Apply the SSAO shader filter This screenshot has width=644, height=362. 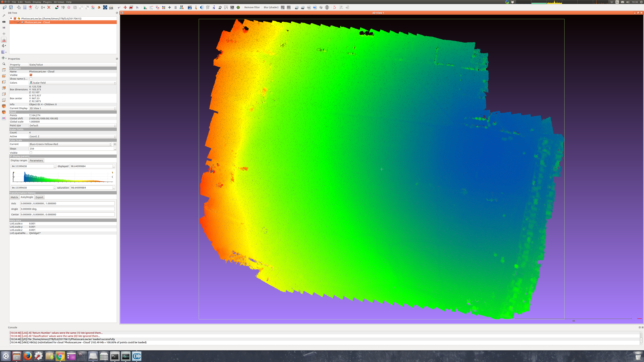click(289, 7)
